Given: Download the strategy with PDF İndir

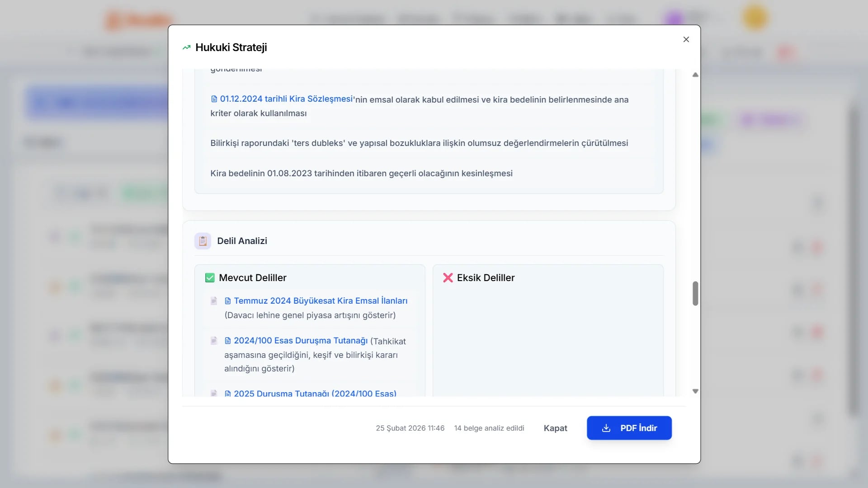Looking at the screenshot, I should (629, 428).
